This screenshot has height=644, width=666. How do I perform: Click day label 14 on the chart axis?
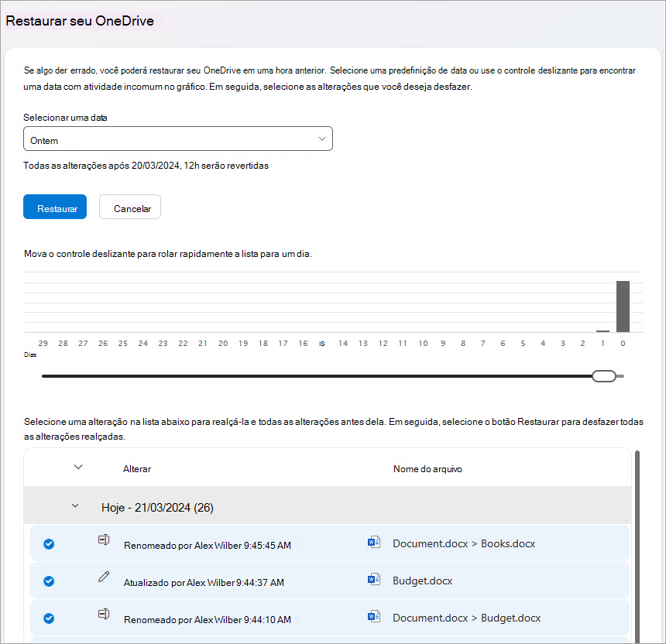click(x=343, y=343)
